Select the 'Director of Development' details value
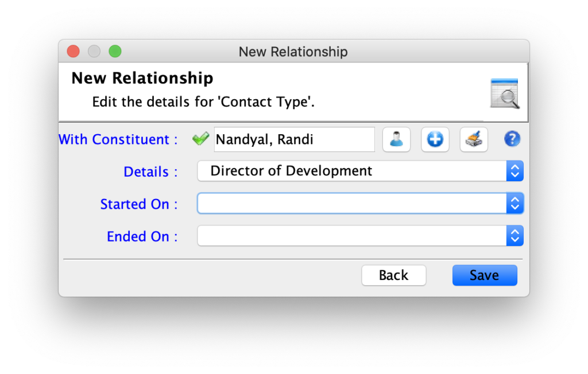The width and height of the screenshot is (588, 374). click(x=351, y=171)
